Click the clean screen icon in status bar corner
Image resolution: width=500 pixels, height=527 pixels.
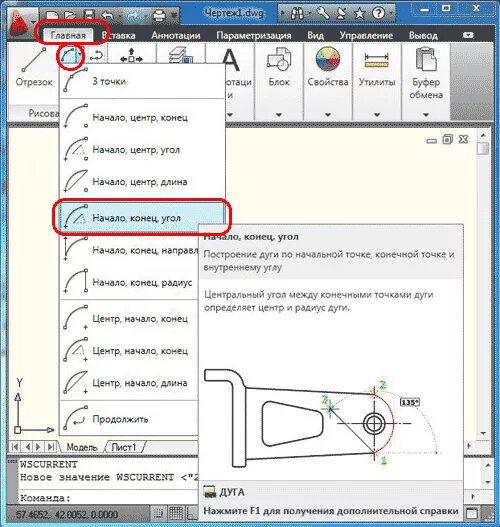click(x=472, y=514)
